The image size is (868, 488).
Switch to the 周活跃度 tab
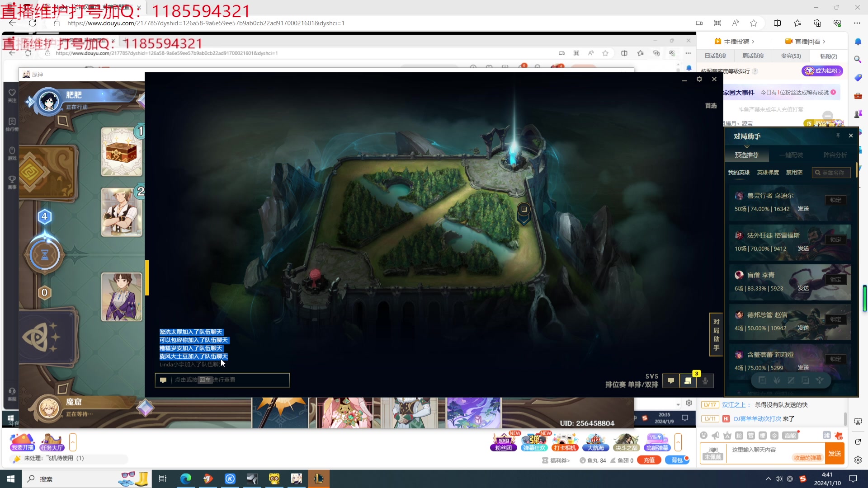coord(753,56)
